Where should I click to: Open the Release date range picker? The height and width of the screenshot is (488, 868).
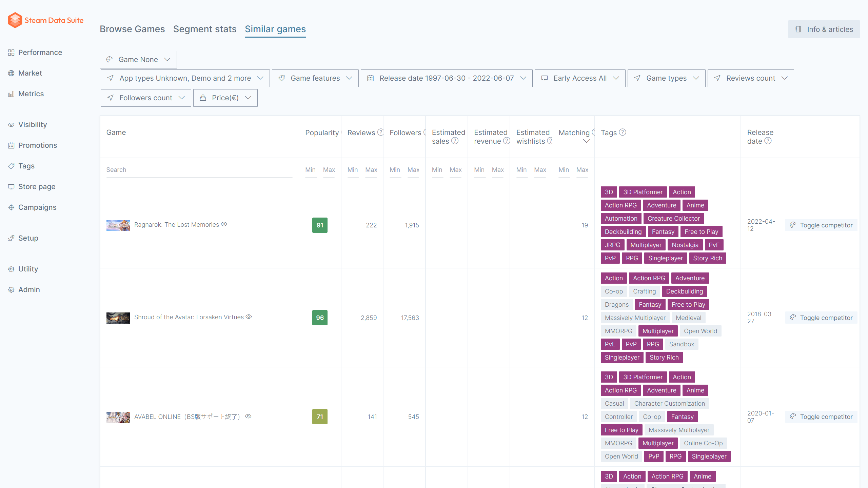click(447, 78)
